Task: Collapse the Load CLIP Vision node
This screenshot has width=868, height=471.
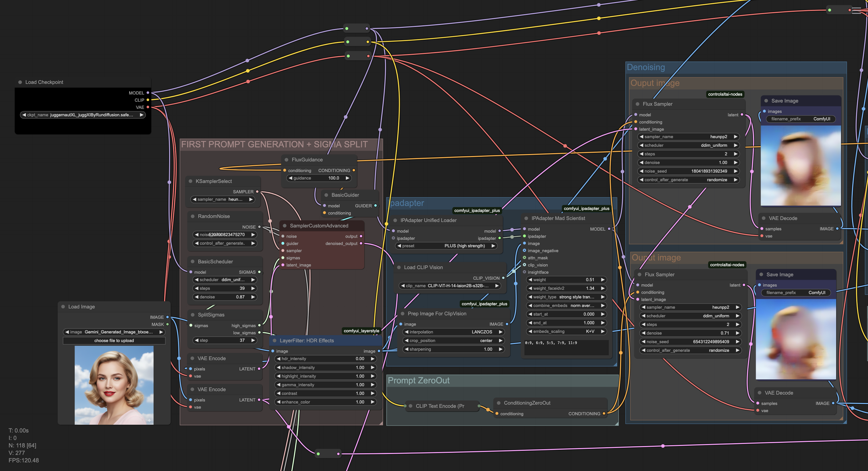Action: click(x=399, y=267)
